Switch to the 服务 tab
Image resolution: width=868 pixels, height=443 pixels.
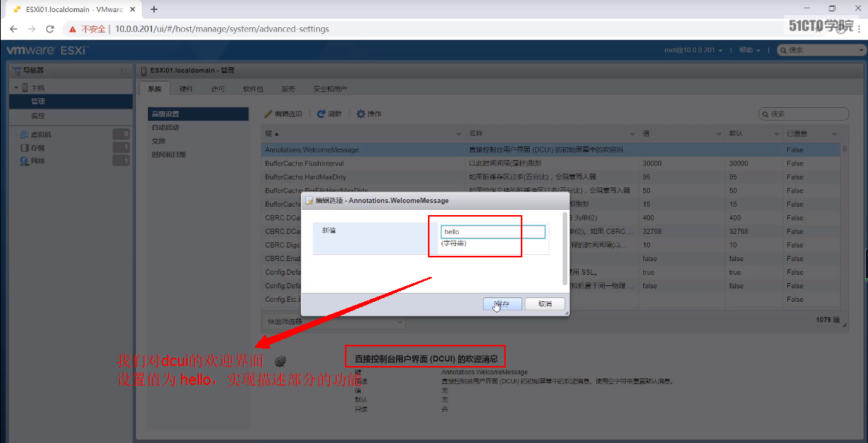point(288,88)
